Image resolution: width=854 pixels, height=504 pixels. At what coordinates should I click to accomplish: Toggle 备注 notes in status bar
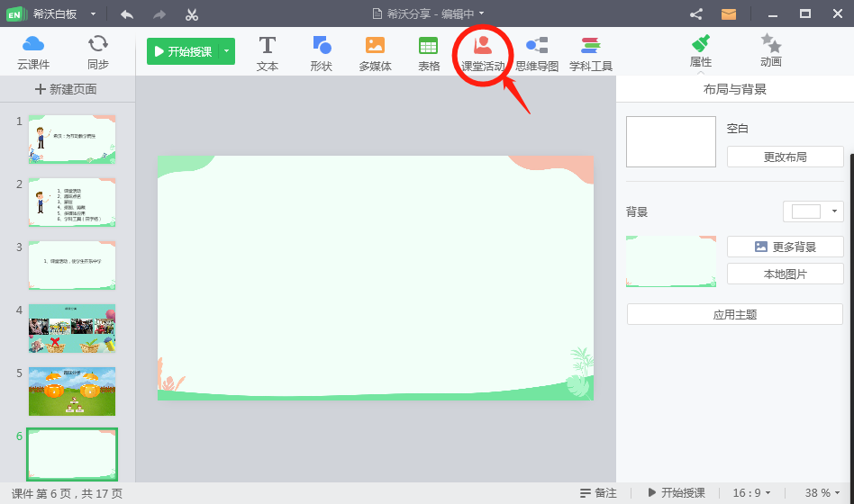598,493
